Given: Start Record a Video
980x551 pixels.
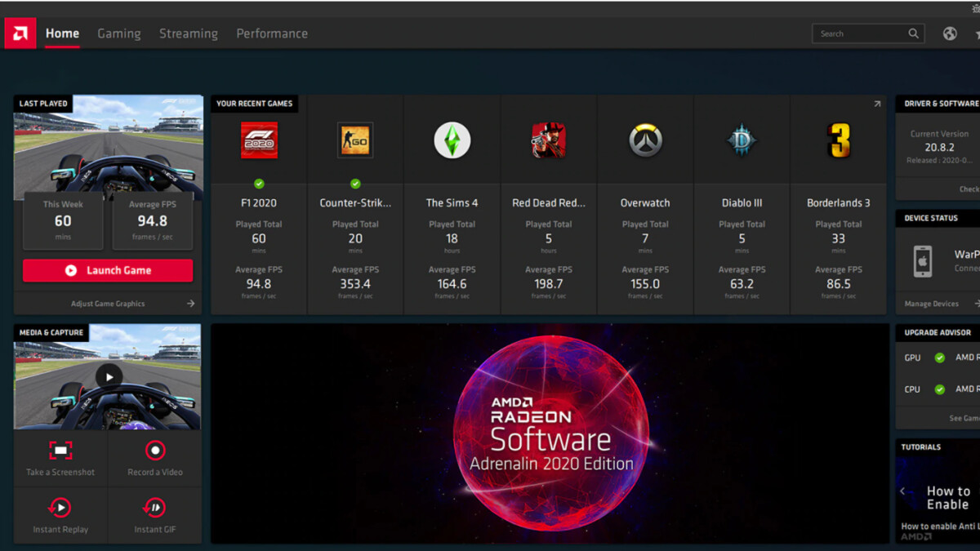Looking at the screenshot, I should 155,451.
